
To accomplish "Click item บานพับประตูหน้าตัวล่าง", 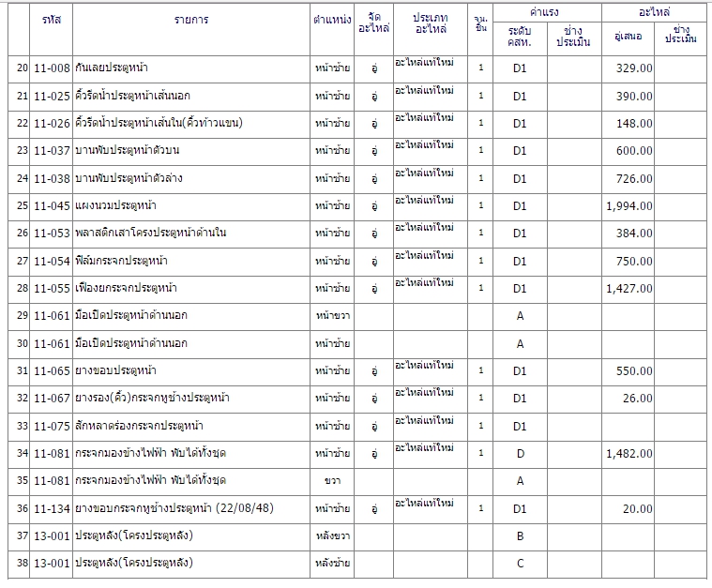I will coord(129,178).
